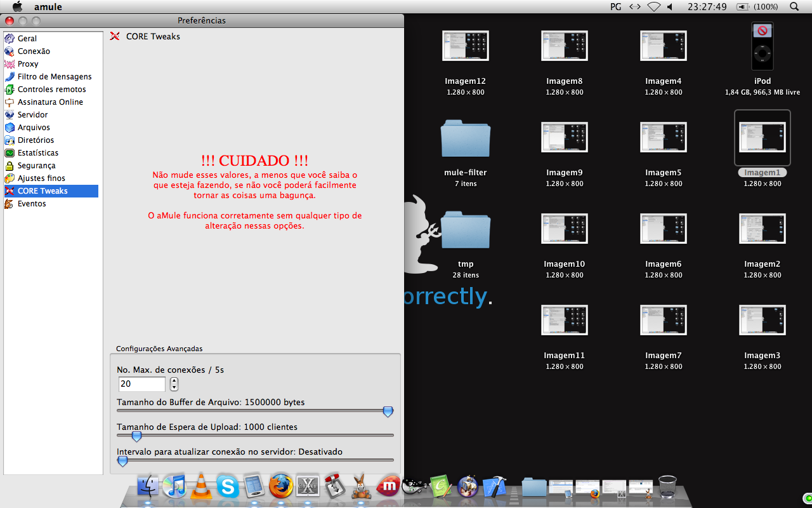Open the Geral preferences section
This screenshot has width=812, height=508.
tap(27, 39)
